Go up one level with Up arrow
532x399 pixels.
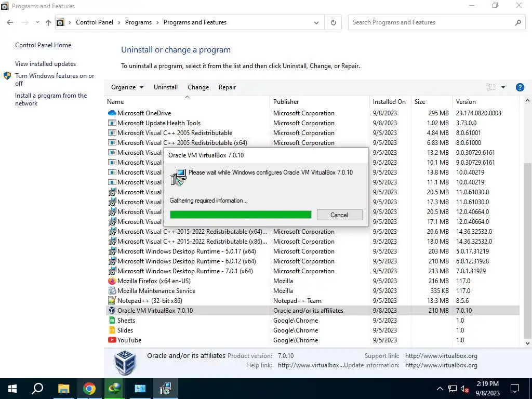[x=48, y=22]
